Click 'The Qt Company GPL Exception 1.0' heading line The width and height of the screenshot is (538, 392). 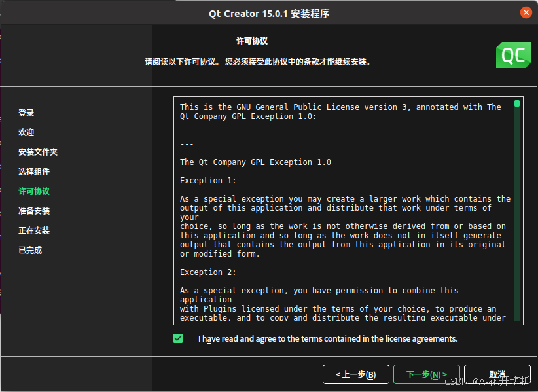(255, 162)
